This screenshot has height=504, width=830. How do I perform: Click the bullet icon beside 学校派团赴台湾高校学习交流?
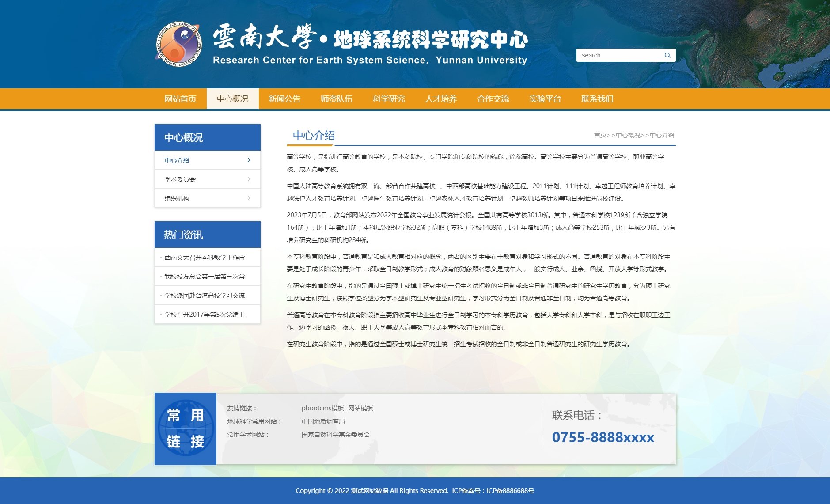[160, 296]
